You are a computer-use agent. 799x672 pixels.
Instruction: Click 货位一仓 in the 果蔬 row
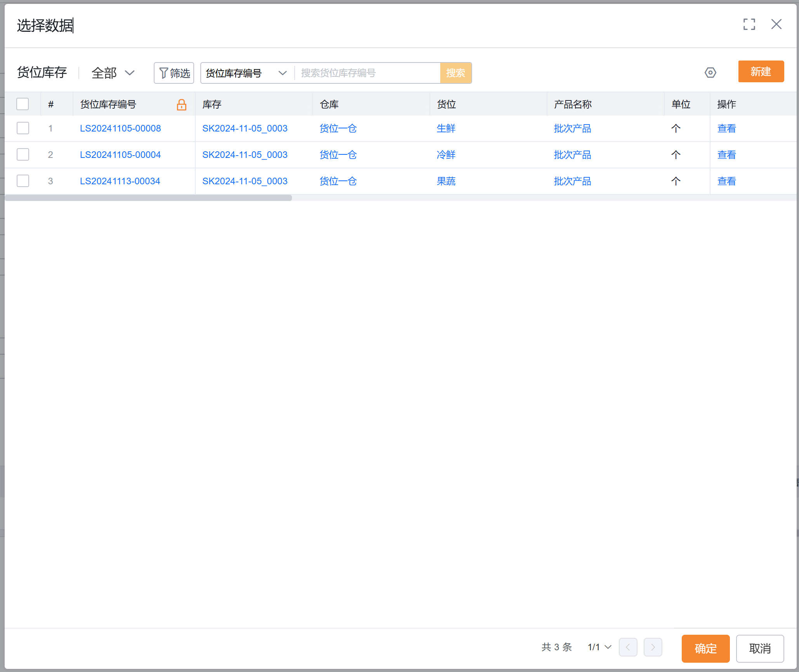[338, 181]
